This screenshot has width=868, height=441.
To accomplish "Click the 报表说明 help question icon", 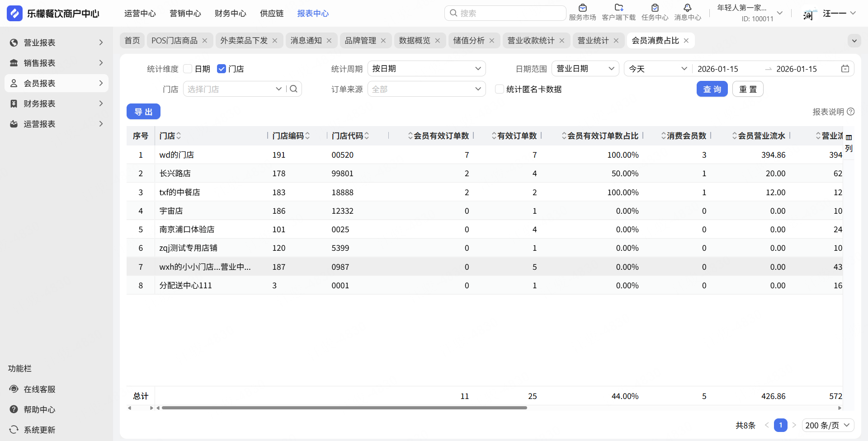I will (851, 112).
